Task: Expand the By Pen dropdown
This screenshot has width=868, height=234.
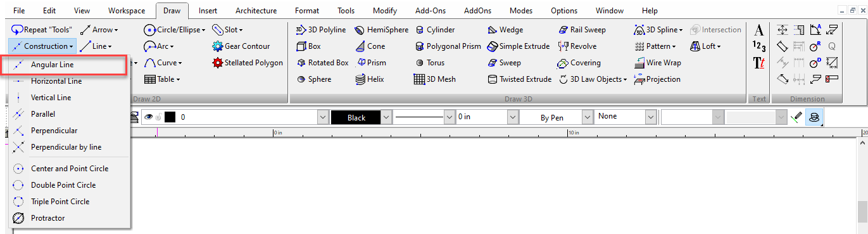Action: point(587,117)
